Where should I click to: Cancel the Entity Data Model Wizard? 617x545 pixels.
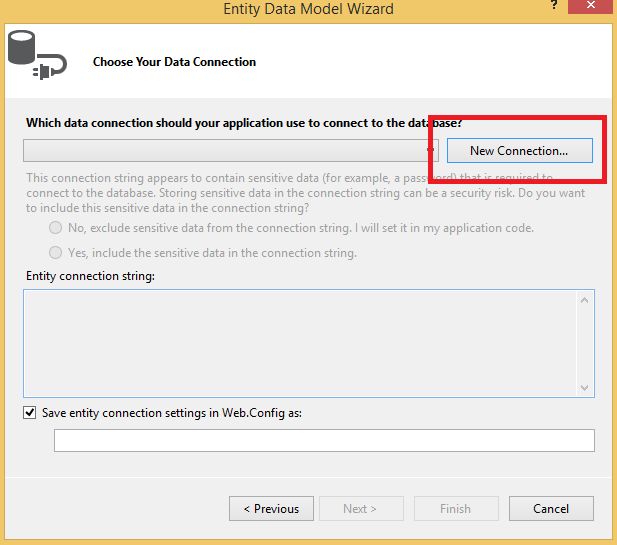pyautogui.click(x=551, y=508)
